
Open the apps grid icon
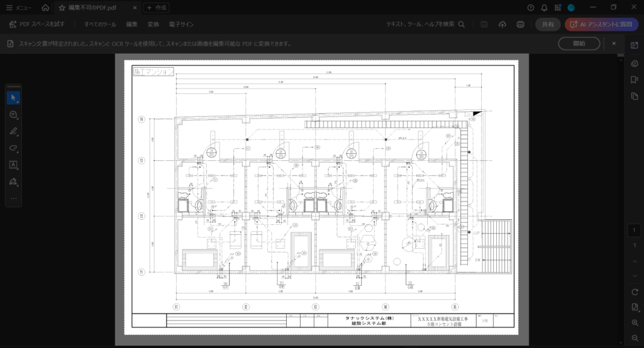558,8
